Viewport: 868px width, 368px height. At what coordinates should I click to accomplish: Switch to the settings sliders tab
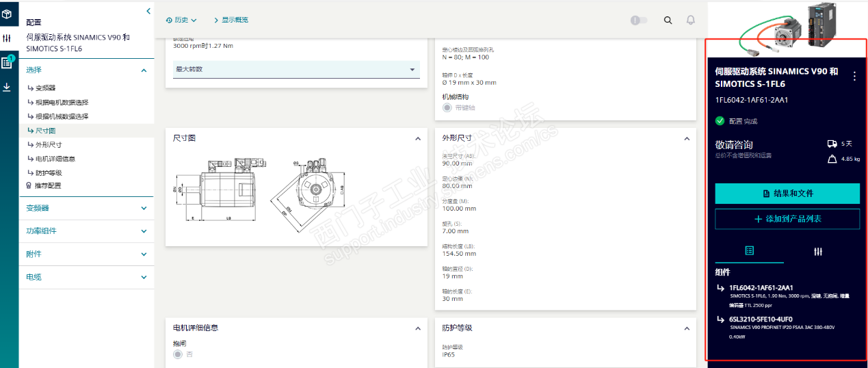(x=818, y=251)
